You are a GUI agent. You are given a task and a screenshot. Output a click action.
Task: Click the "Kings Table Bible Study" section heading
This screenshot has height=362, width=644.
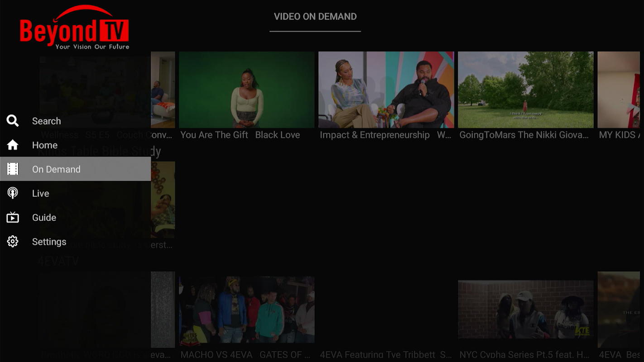(x=99, y=152)
